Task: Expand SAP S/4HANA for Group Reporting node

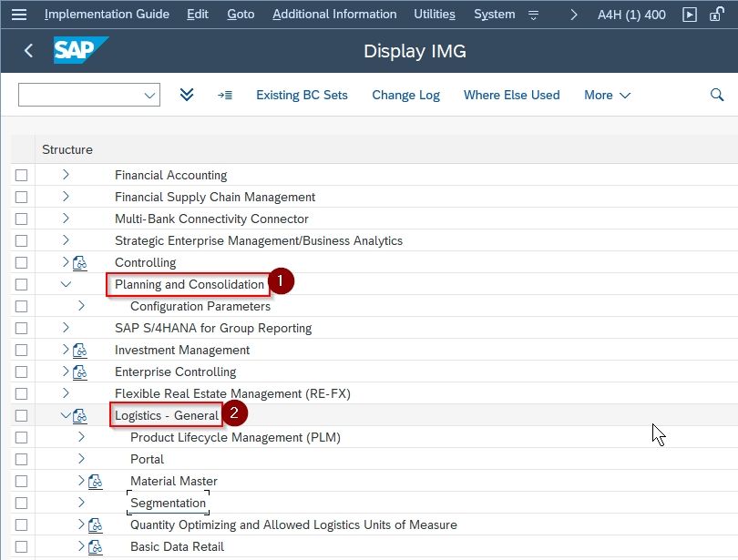Action: (x=66, y=327)
